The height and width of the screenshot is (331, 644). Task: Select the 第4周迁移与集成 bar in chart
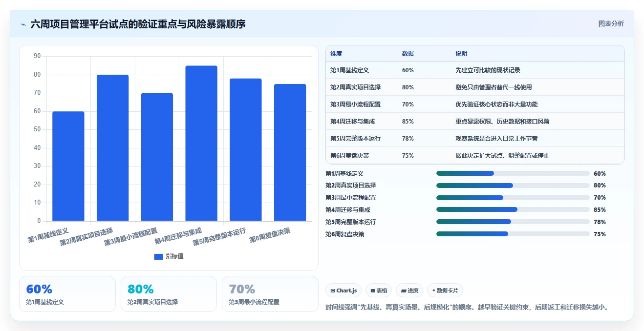coord(201,144)
